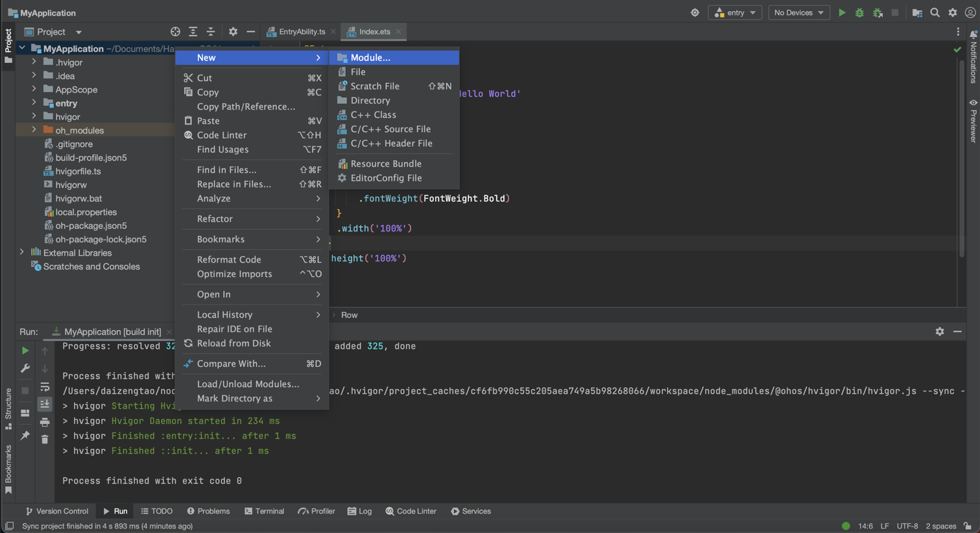Expand all items in the Project panel
980x533 pixels.
[193, 31]
